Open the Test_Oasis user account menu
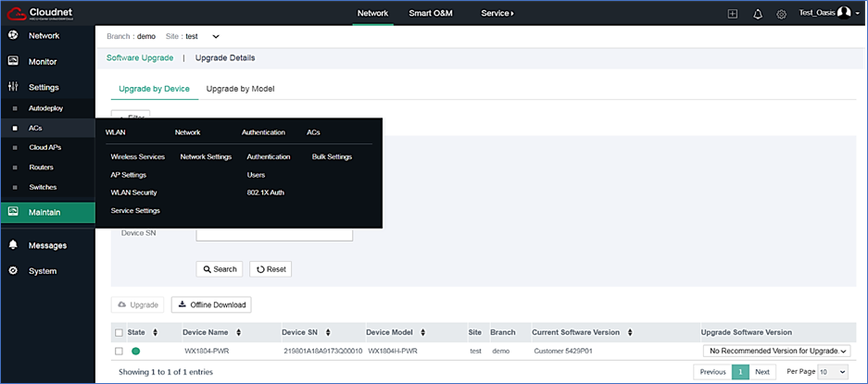Viewport: 868px width, 384px height. [829, 13]
